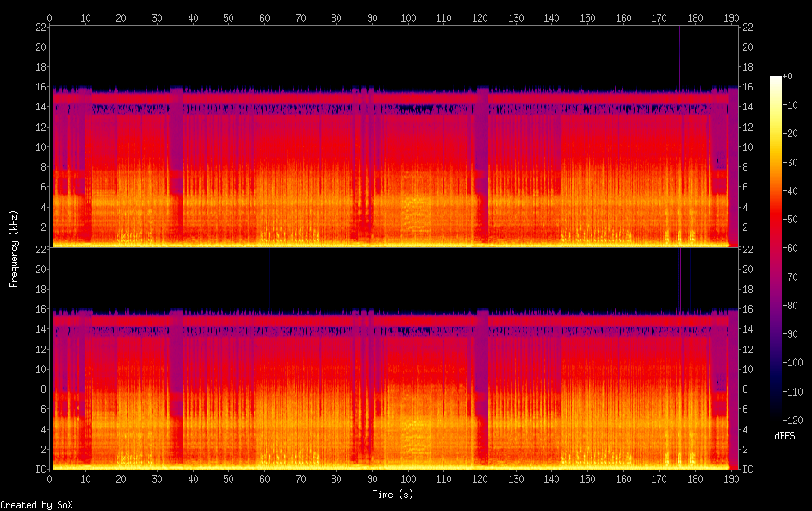Click the DC label at bottom-left of the lower channel
The width and height of the screenshot is (812, 511).
click(38, 470)
